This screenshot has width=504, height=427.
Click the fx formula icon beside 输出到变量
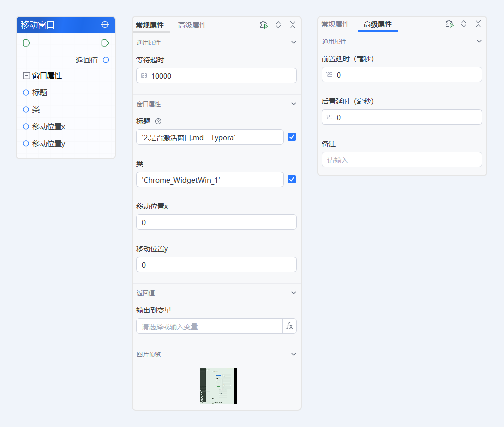coord(290,326)
